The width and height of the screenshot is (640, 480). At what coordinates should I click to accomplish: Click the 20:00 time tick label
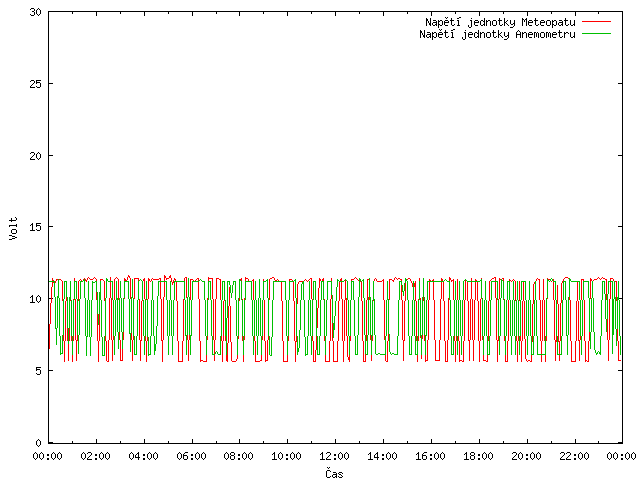(527, 456)
